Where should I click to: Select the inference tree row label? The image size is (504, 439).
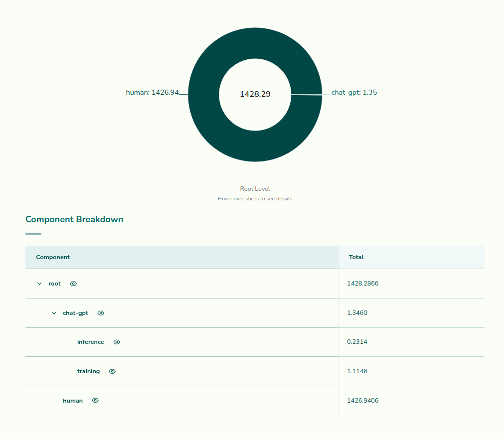click(91, 342)
